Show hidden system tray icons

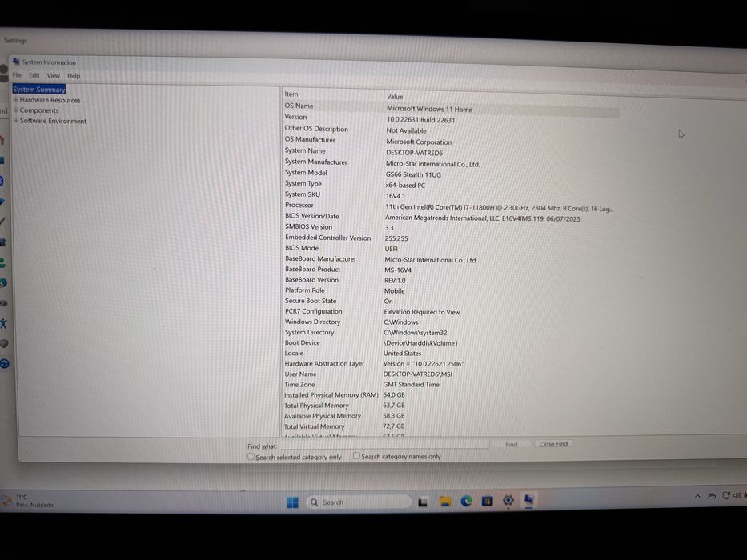(x=697, y=496)
